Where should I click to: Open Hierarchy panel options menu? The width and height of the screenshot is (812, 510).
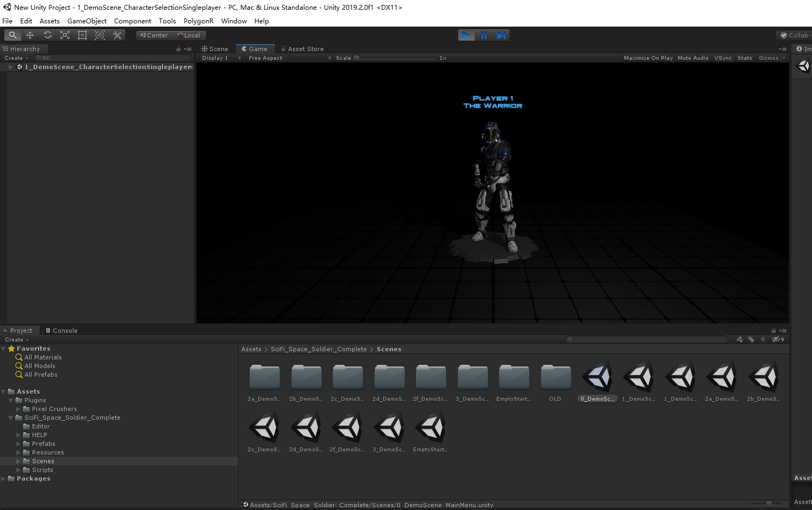point(188,49)
